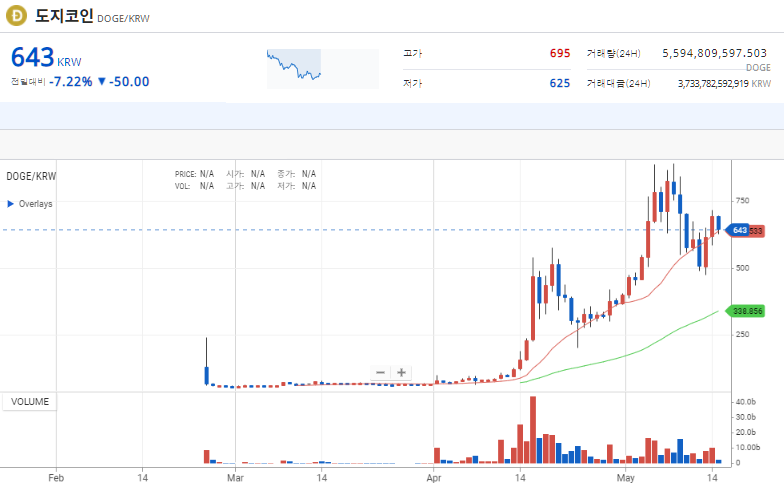Click the PRICE: N/A readout

pos(194,174)
